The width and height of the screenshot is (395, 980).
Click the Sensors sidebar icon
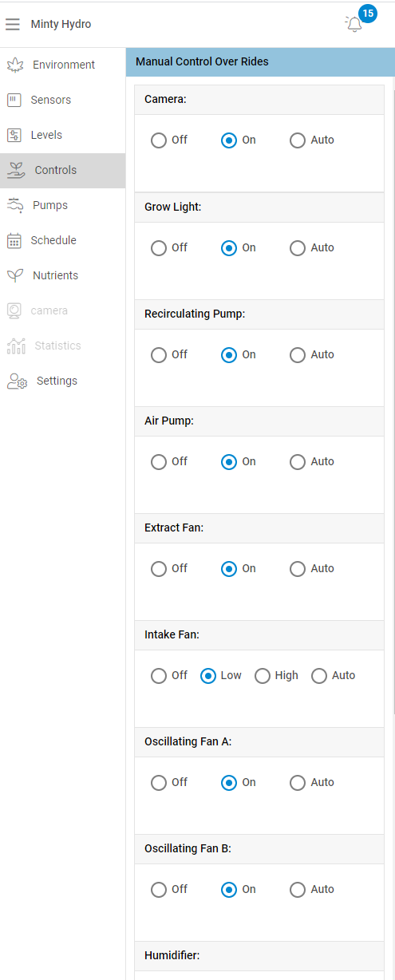click(14, 100)
